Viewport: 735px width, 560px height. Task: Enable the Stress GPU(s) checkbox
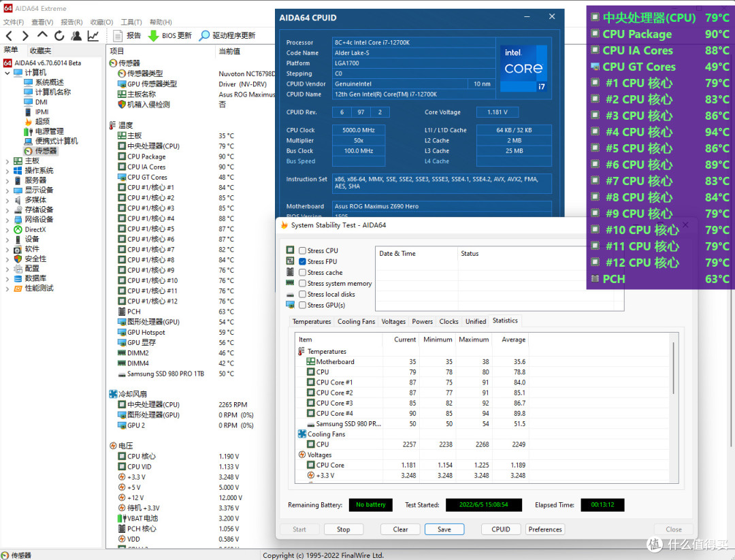click(x=303, y=305)
